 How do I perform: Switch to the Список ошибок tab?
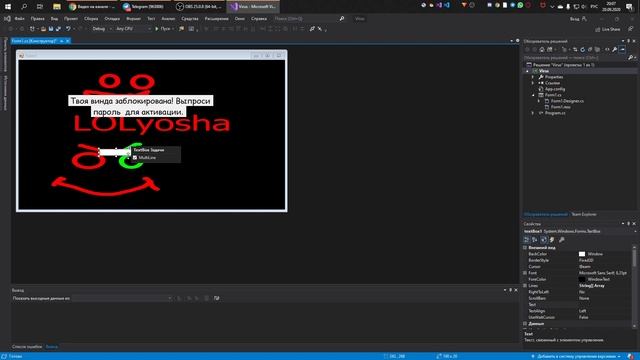(x=27, y=347)
